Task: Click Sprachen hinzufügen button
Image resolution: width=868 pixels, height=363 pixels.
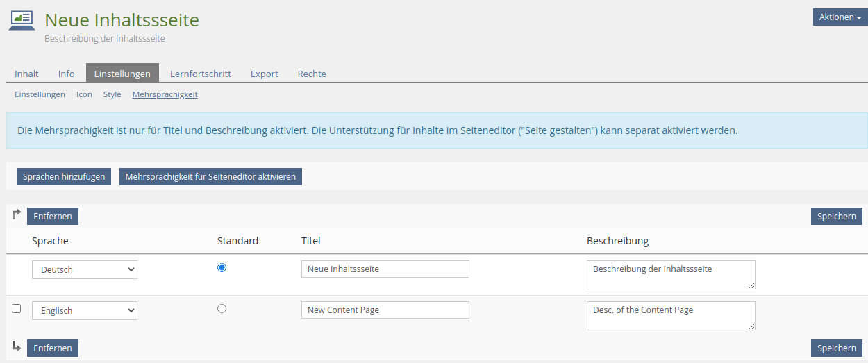Action: pos(64,177)
